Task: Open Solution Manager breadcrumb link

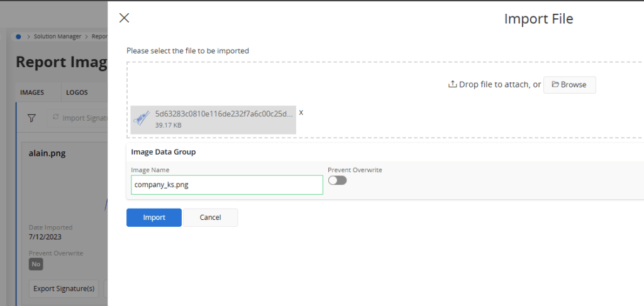Action: click(57, 36)
